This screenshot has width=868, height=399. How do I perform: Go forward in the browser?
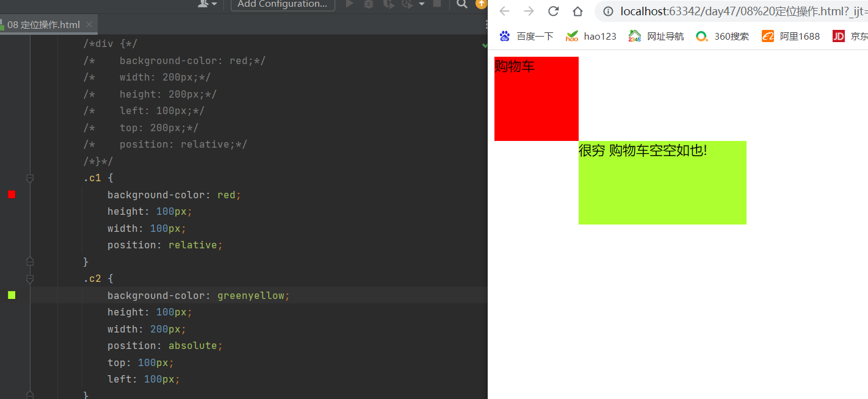coord(529,11)
